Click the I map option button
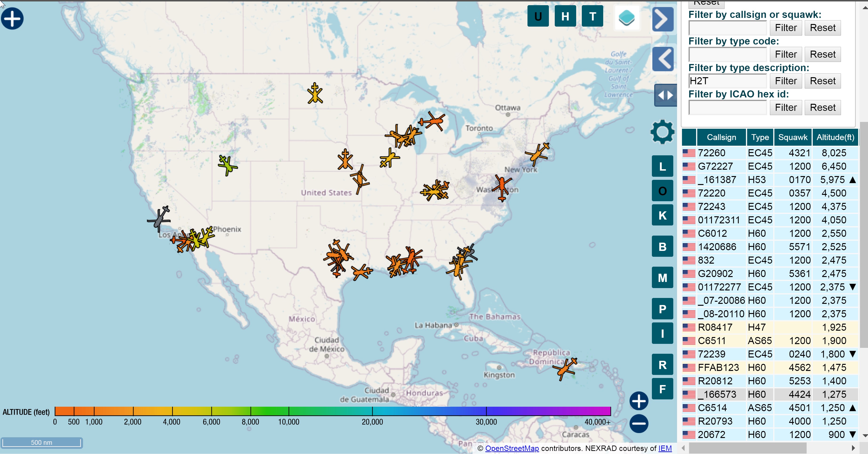This screenshot has height=454, width=868. click(x=662, y=333)
